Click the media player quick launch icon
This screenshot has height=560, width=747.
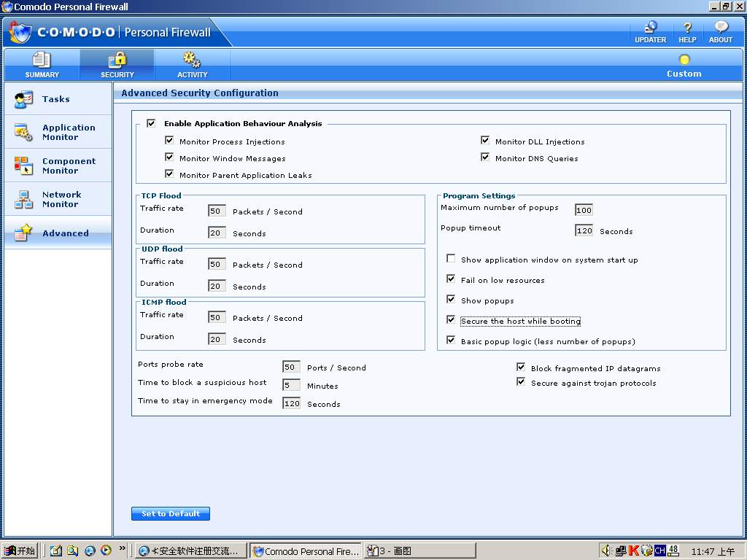[107, 551]
